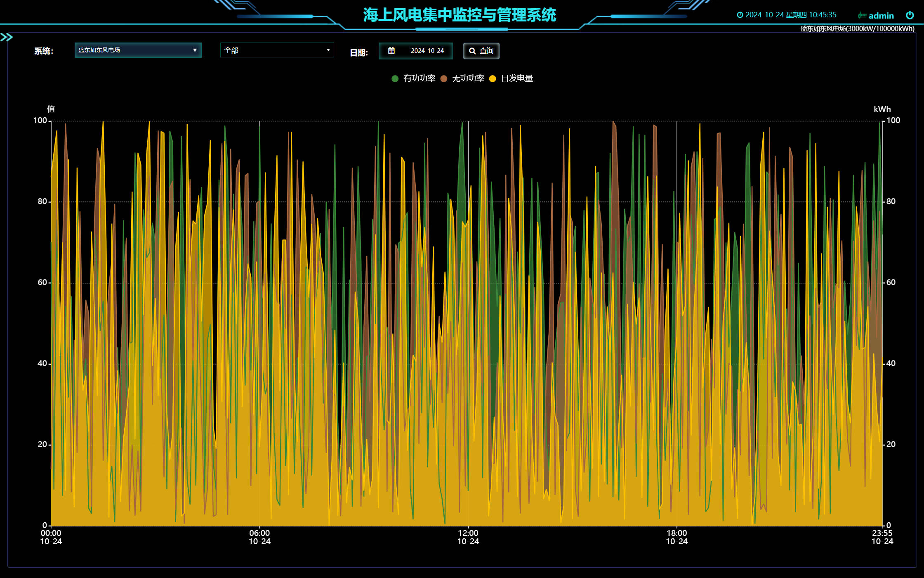Expand sidebar with double chevron icon

pyautogui.click(x=7, y=38)
